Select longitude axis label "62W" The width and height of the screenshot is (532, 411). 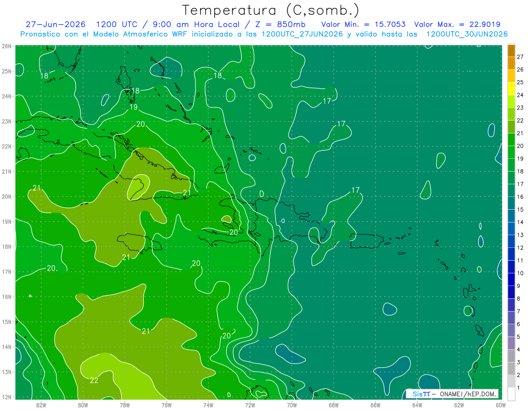[x=459, y=405]
